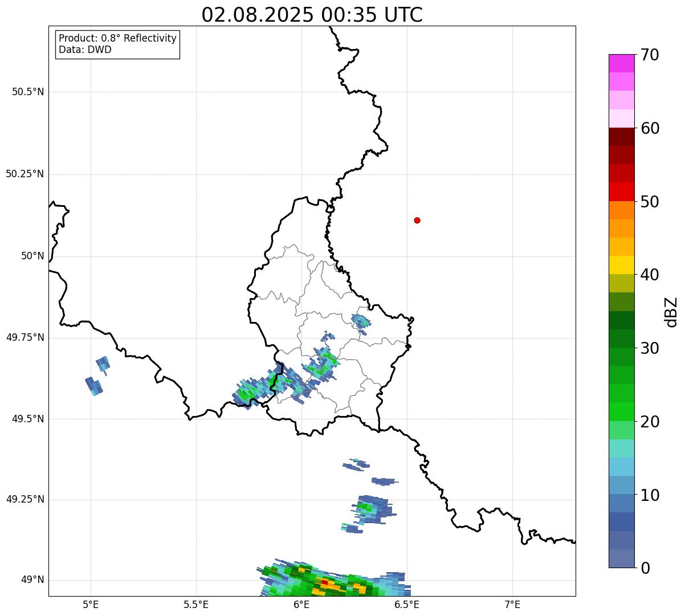Screen dimensions: 685x616
Task: Click the 50 tick label on colorbar
Action: tap(650, 202)
